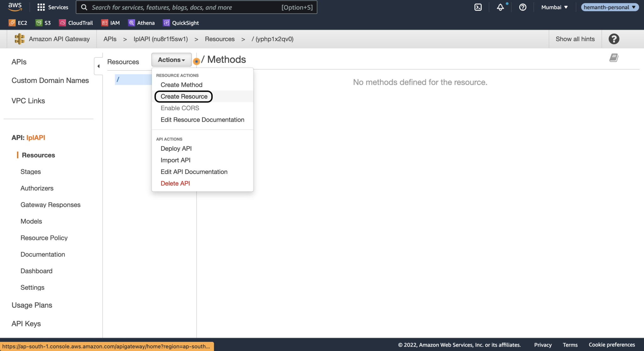Open the Actions dropdown menu
The height and width of the screenshot is (351, 644).
(x=171, y=59)
